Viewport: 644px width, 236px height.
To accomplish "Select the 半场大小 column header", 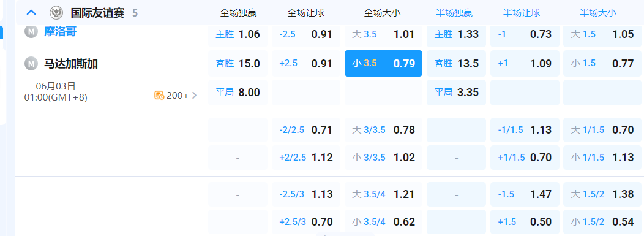I will click(598, 13).
